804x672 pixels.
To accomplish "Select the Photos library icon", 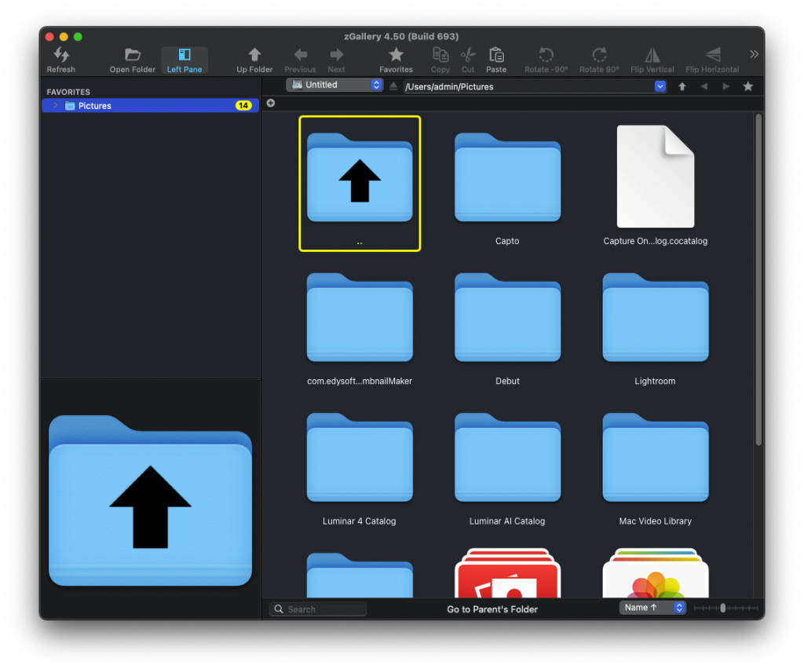I will tap(656, 573).
